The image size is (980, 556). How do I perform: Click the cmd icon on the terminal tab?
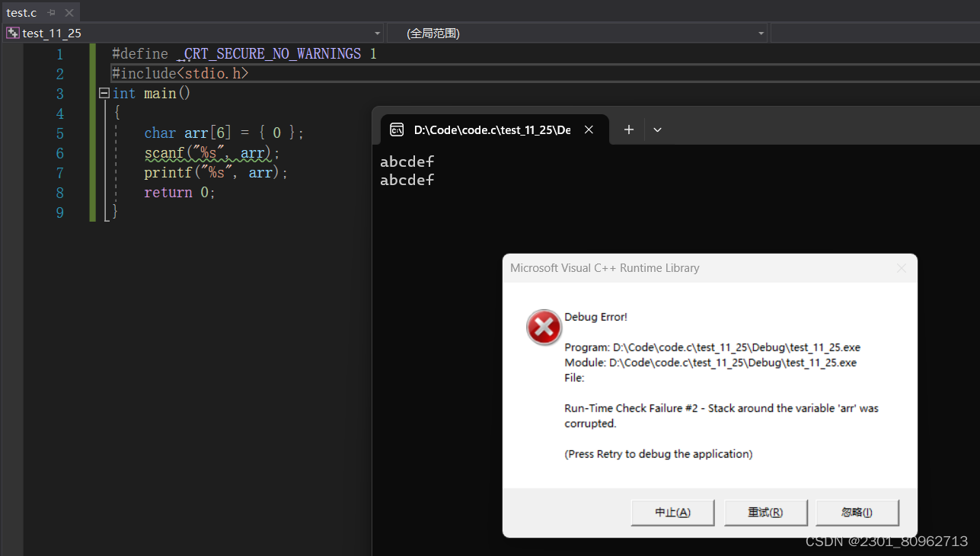tap(397, 129)
